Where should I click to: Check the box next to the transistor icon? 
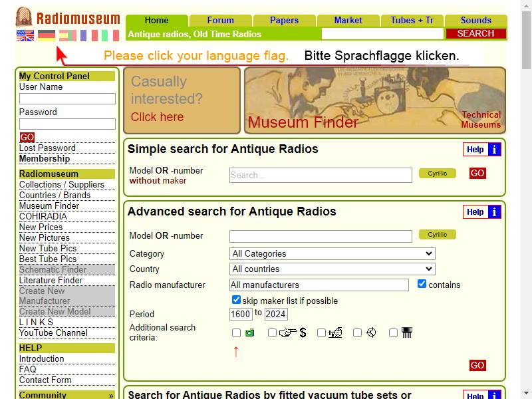point(357,333)
